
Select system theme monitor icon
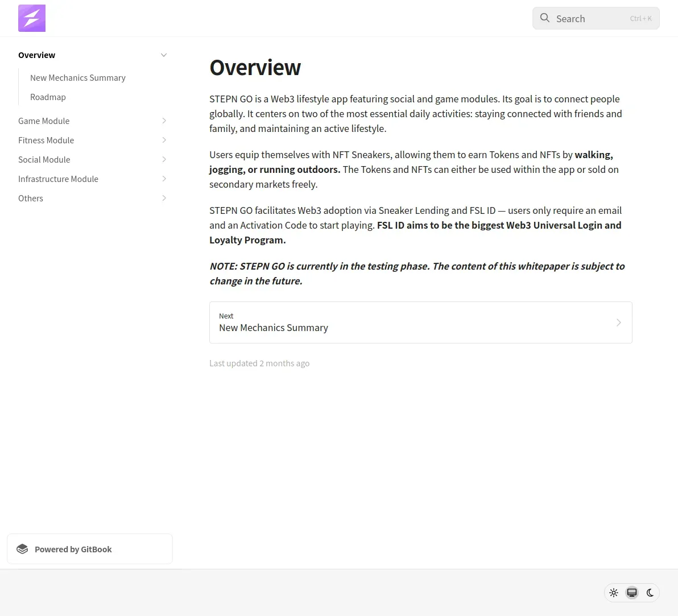[x=632, y=593]
